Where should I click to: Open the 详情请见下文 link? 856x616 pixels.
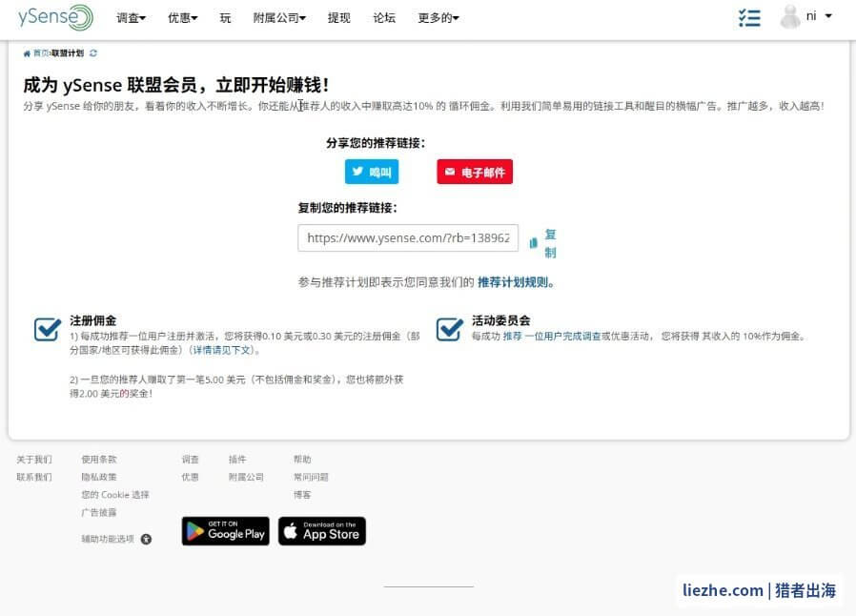(x=222, y=350)
